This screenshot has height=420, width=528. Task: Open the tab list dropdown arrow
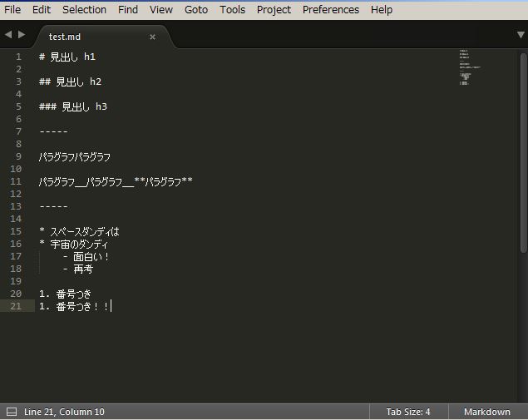(x=521, y=35)
